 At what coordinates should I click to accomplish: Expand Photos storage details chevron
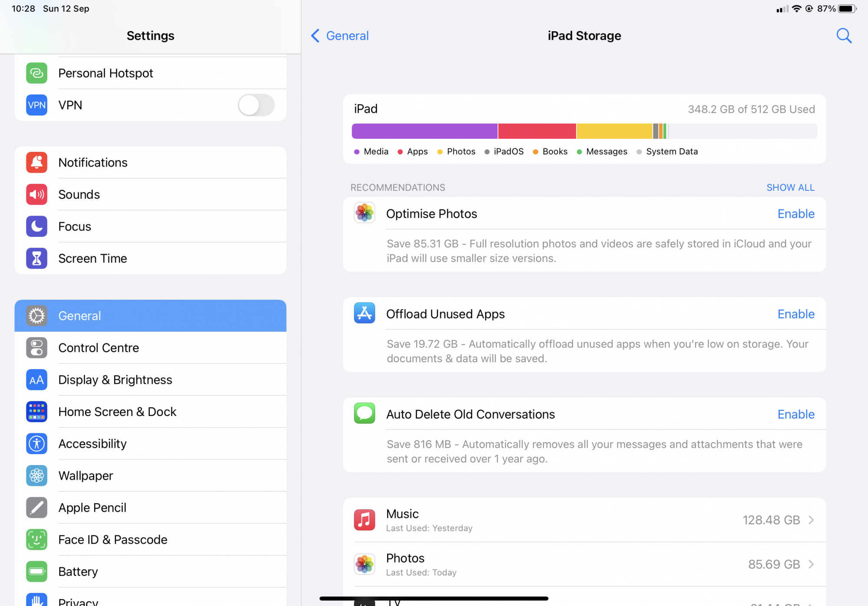tap(811, 564)
